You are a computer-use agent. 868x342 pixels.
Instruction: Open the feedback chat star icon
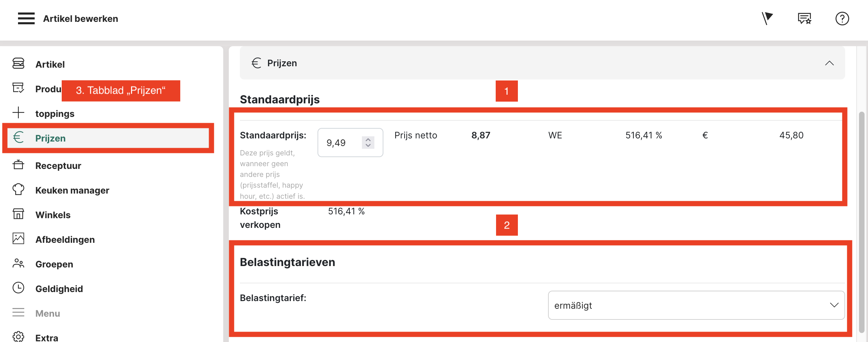point(804,18)
